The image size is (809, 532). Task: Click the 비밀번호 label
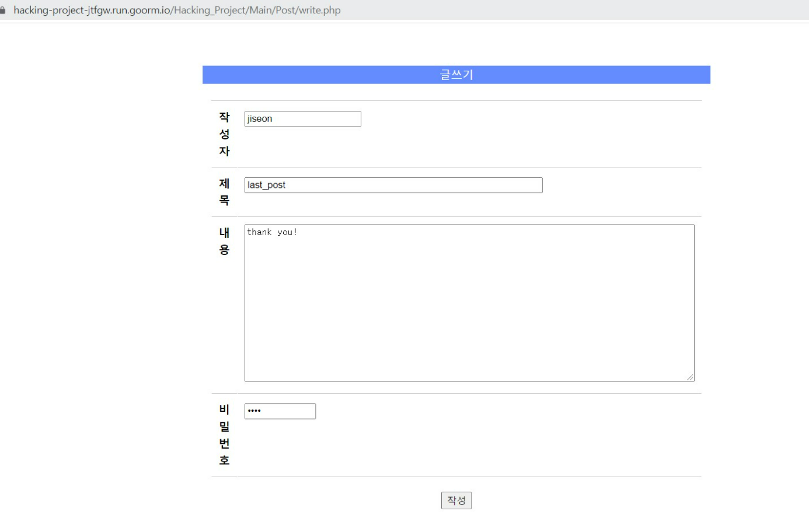tap(224, 435)
